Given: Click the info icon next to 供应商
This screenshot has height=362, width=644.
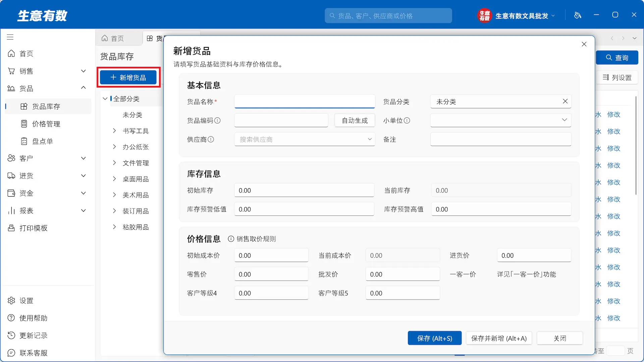Looking at the screenshot, I should [x=211, y=139].
